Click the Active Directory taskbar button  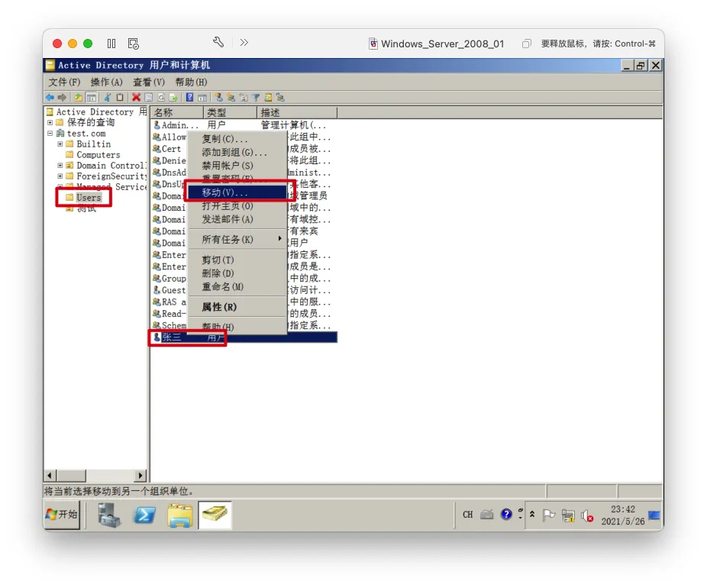pos(215,515)
